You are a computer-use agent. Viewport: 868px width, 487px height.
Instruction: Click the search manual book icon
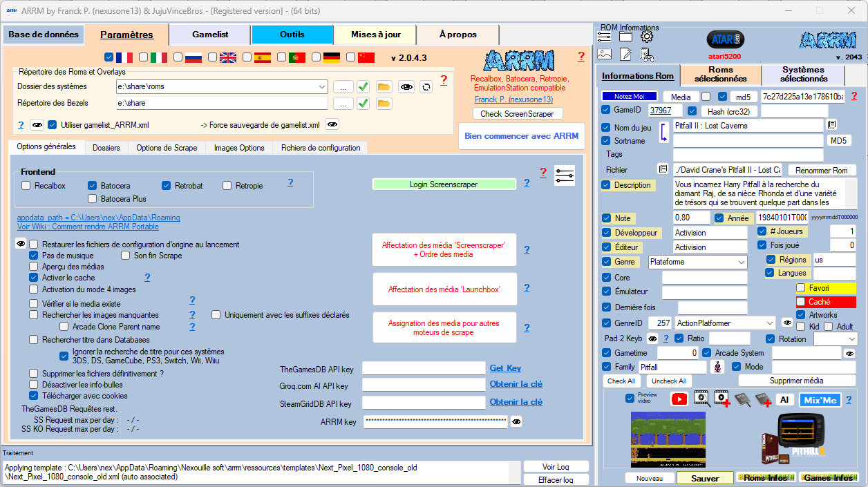coord(742,399)
